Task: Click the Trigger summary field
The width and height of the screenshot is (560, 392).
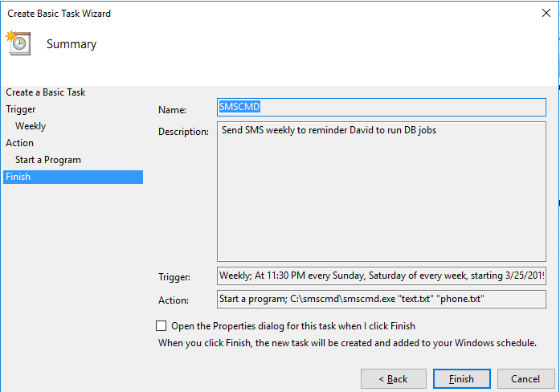Action: 382,276
